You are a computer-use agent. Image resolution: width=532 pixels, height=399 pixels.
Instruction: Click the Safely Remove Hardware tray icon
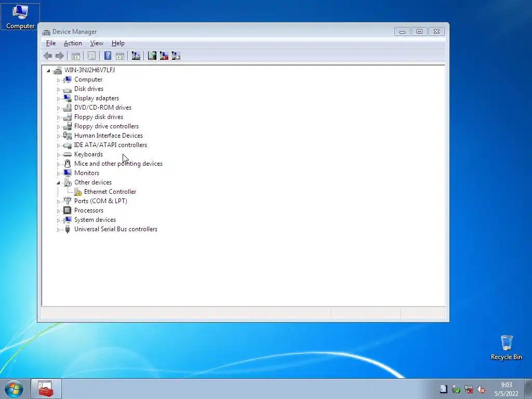[x=456, y=390]
